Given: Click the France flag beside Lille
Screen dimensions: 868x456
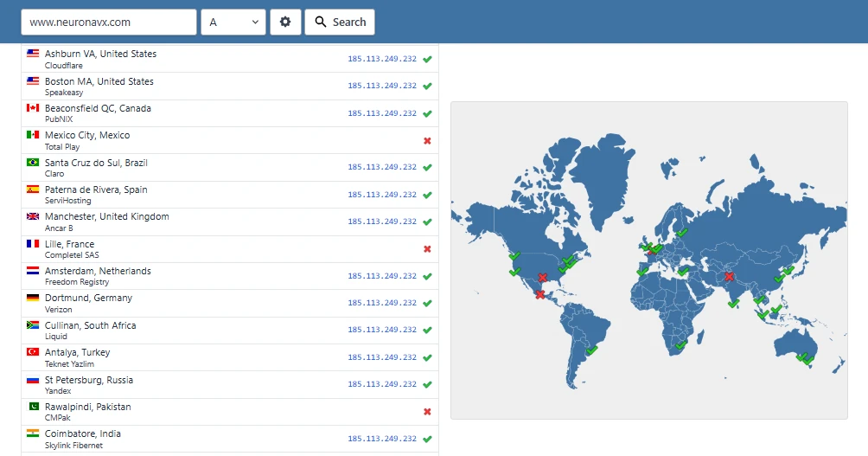Looking at the screenshot, I should click(x=33, y=243).
